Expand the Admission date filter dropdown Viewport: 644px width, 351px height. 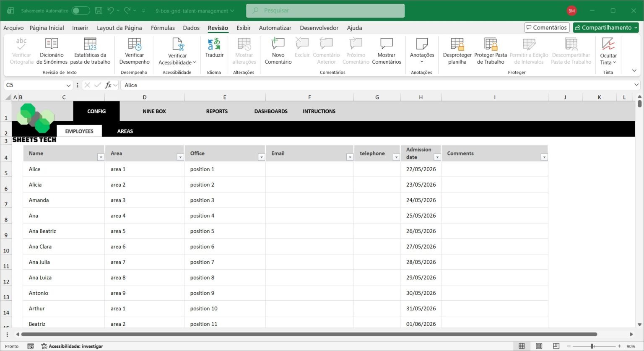pyautogui.click(x=437, y=157)
